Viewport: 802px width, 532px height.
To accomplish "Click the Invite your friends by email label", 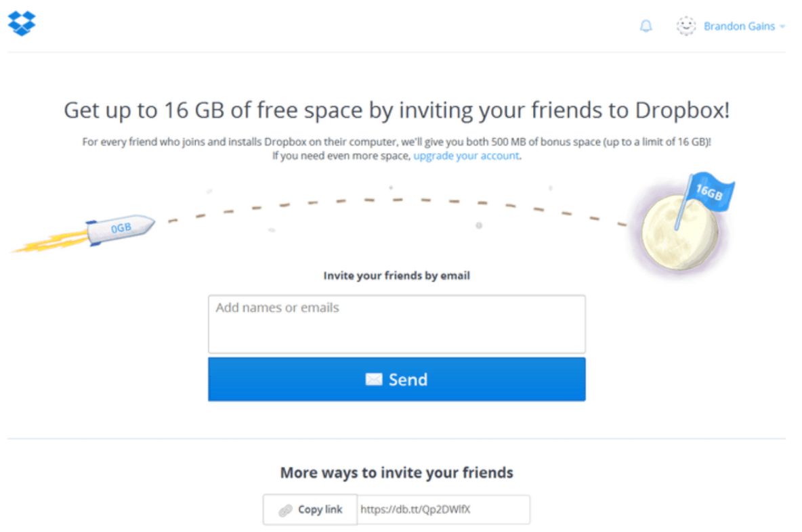I will [x=396, y=275].
